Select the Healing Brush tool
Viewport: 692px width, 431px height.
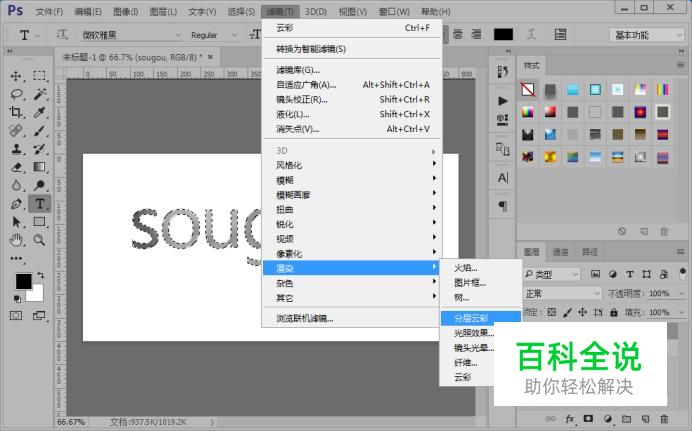pos(16,131)
